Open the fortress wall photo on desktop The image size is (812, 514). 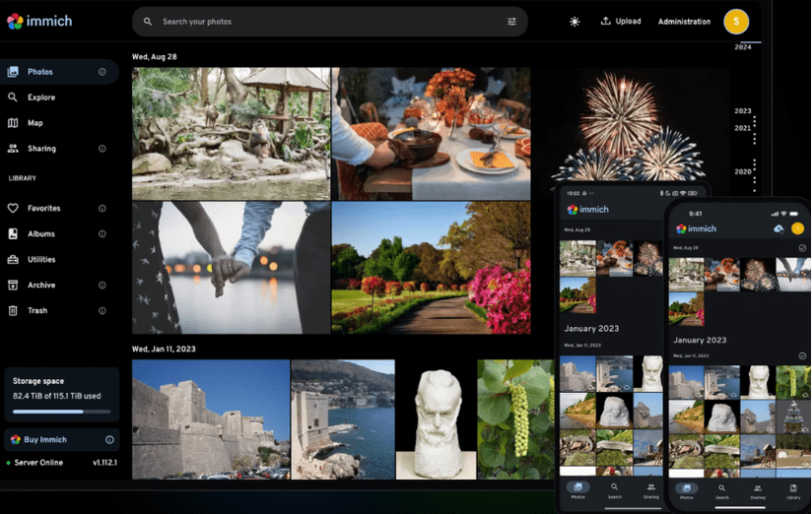(211, 419)
